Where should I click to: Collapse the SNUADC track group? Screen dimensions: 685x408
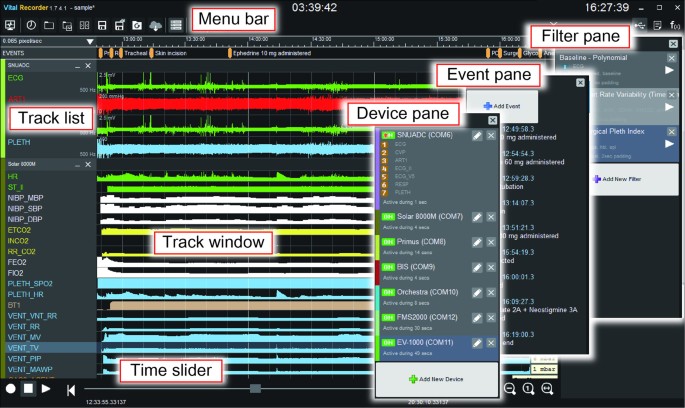point(77,66)
